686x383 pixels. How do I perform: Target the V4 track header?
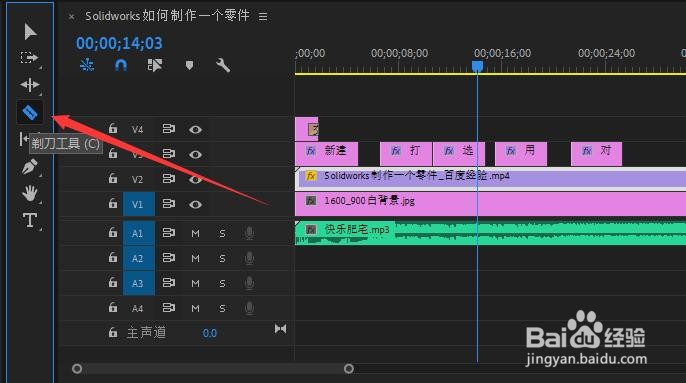[138, 129]
